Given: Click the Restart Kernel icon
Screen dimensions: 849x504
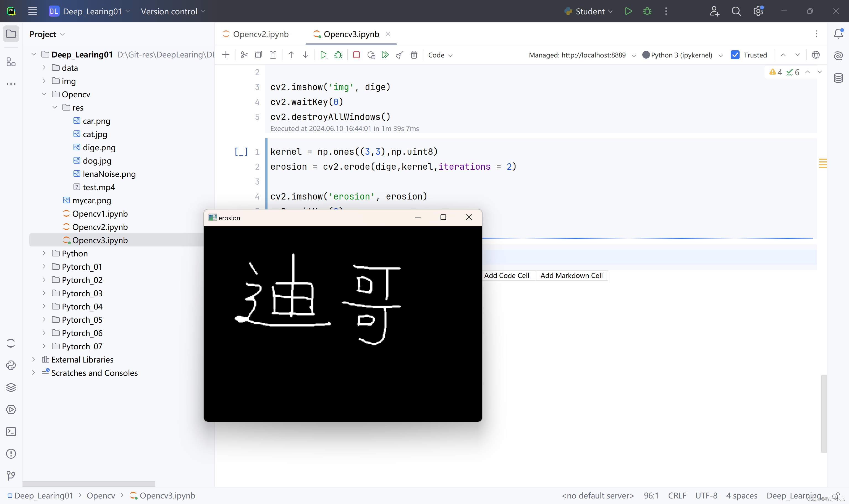Looking at the screenshot, I should (x=371, y=55).
